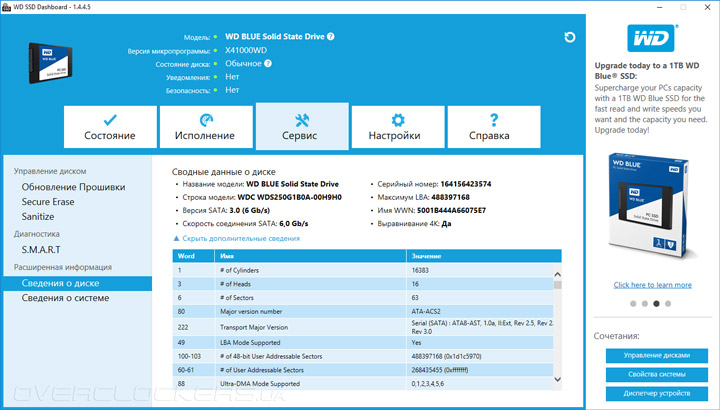Click the refresh icon in the header
This screenshot has height=410, width=720.
click(569, 37)
